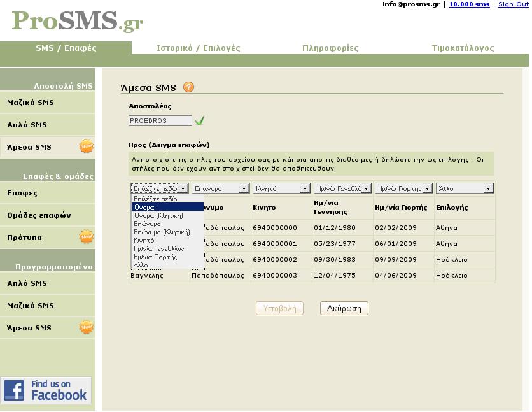
Task: Select Όνομα (Κλητική) option
Action: coord(167,215)
